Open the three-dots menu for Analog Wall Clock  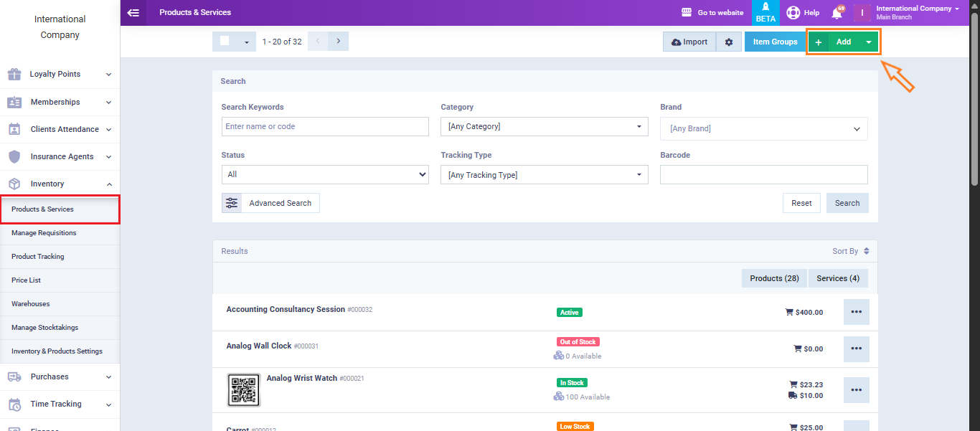point(856,349)
